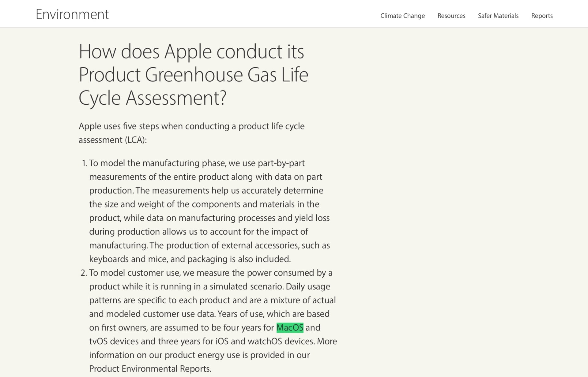Open the Environment home link
The width and height of the screenshot is (588, 377).
click(72, 14)
